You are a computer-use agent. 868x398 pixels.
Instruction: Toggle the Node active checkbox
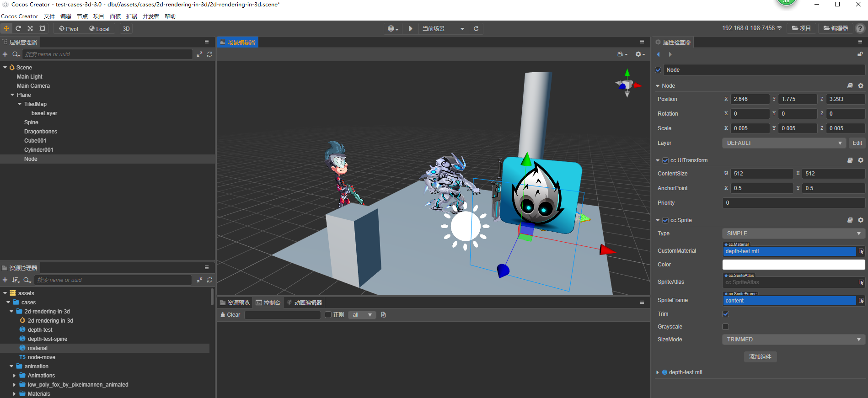pyautogui.click(x=658, y=70)
